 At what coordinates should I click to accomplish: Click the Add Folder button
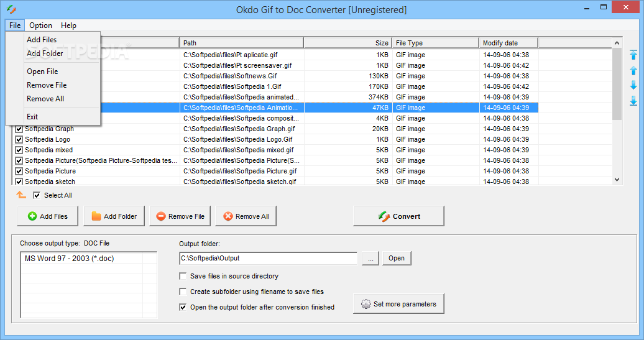pyautogui.click(x=114, y=216)
